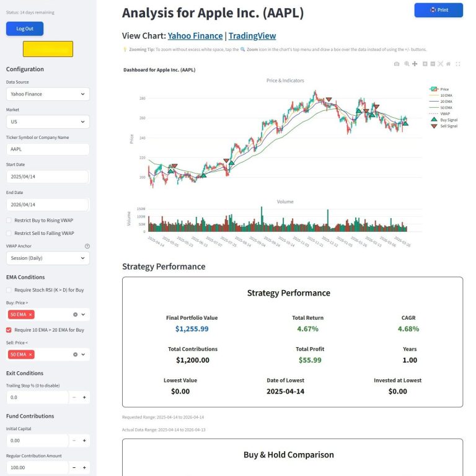Click the Zoom out chart icon
This screenshot has width=476, height=476.
(433, 64)
